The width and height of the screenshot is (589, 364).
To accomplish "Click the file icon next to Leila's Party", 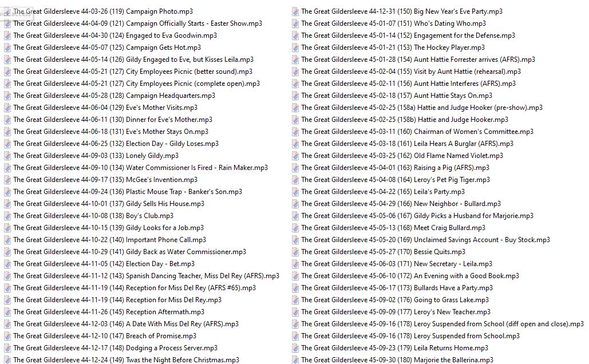I will point(295,192).
